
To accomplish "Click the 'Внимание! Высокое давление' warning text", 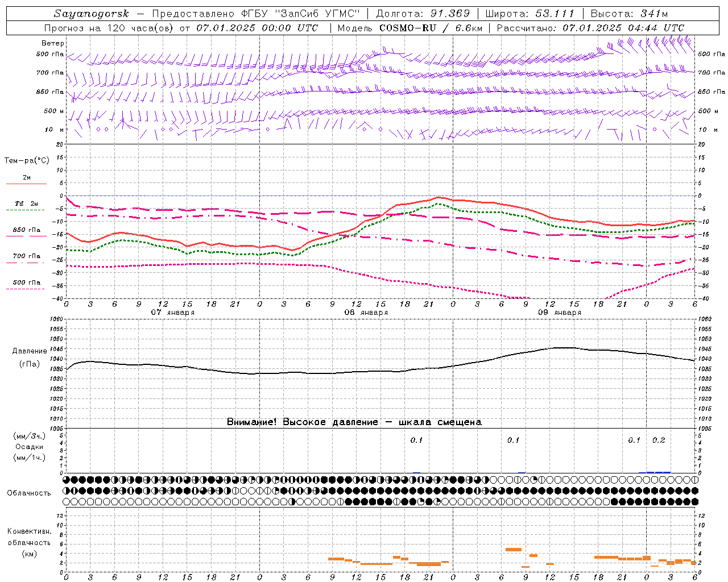I will pos(303,422).
